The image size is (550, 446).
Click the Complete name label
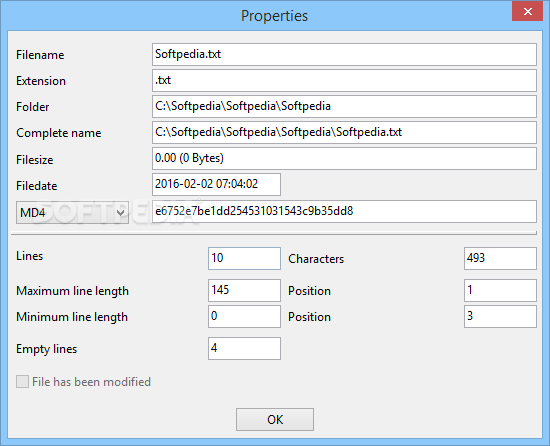59,133
